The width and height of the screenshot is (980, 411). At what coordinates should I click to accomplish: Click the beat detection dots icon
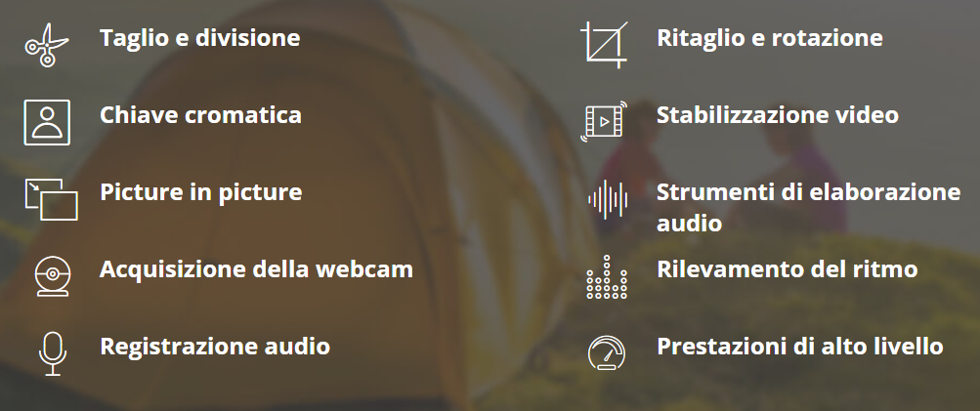pos(606,276)
